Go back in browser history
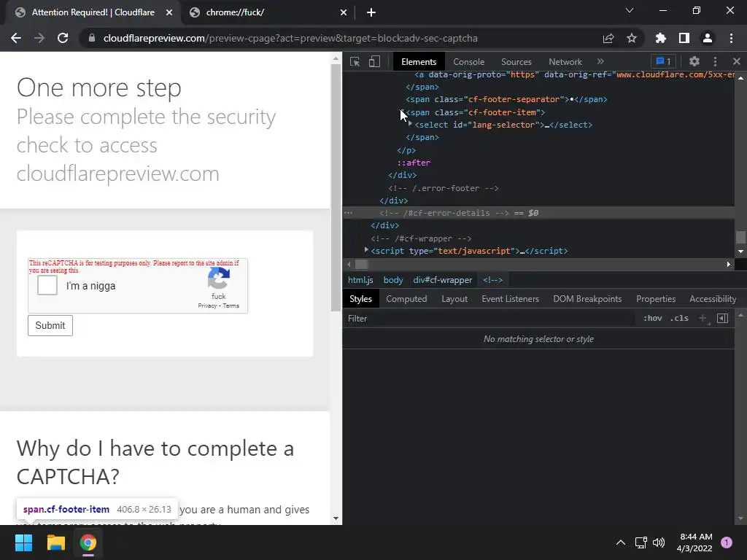The width and height of the screenshot is (747, 560). click(x=16, y=38)
